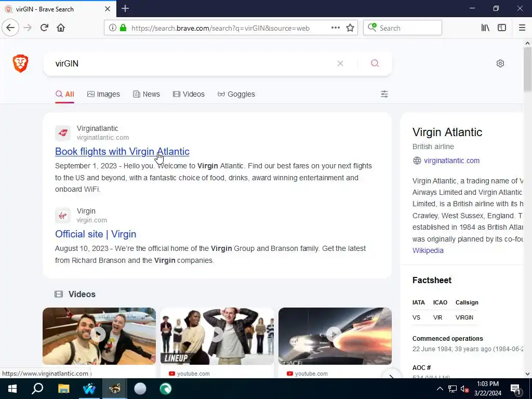Open Book flights with Virgin Atlantic link

(x=122, y=151)
